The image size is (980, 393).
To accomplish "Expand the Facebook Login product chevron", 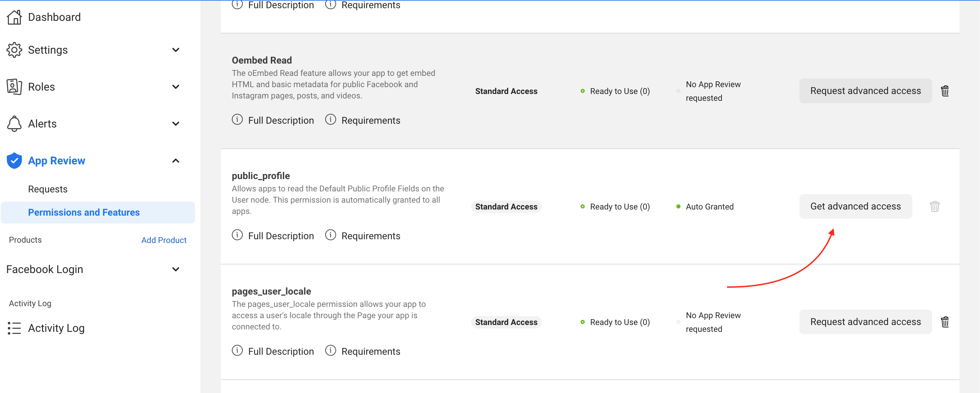I will coord(176,269).
